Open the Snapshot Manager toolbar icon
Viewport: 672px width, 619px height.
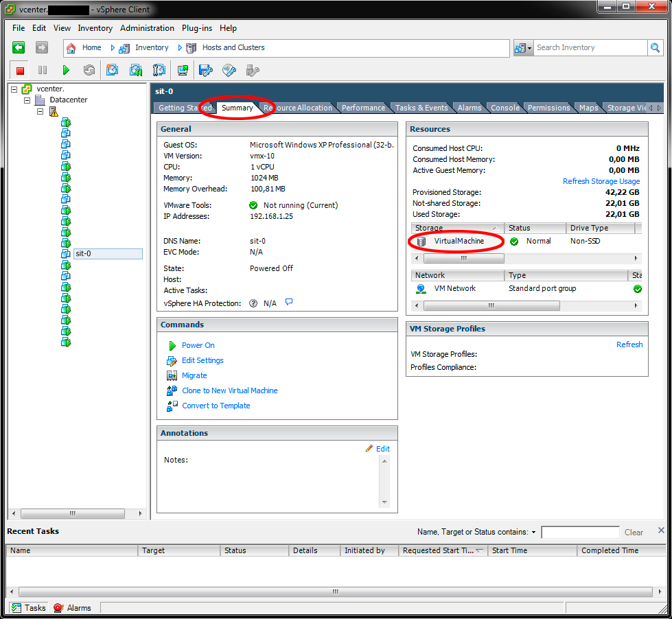pyautogui.click(x=159, y=70)
